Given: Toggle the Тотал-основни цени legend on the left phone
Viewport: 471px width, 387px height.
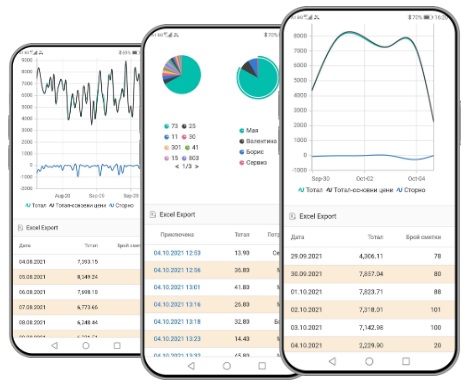Looking at the screenshot, I should coord(77,205).
